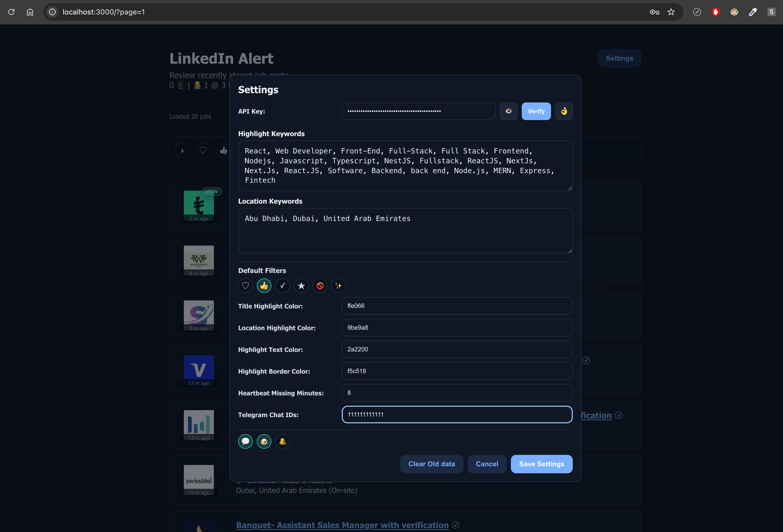Verify the API key
Screen dimensions: 783x532
click(536, 111)
